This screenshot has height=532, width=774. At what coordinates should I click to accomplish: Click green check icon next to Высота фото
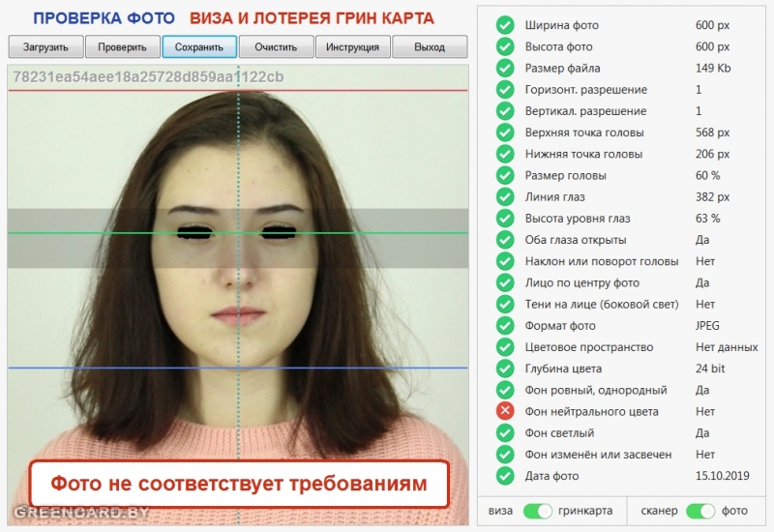505,46
